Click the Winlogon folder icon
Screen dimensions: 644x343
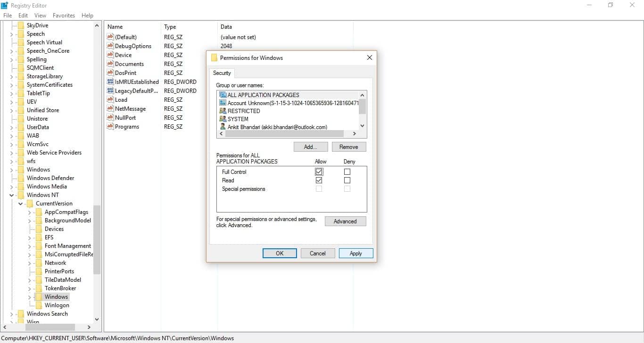tap(39, 305)
